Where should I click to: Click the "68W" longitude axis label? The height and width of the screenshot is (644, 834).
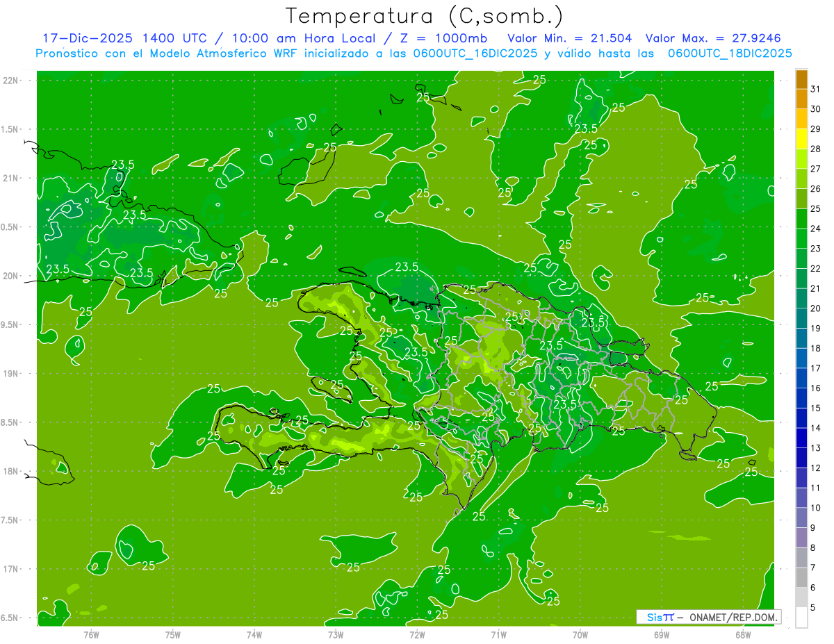click(x=743, y=634)
